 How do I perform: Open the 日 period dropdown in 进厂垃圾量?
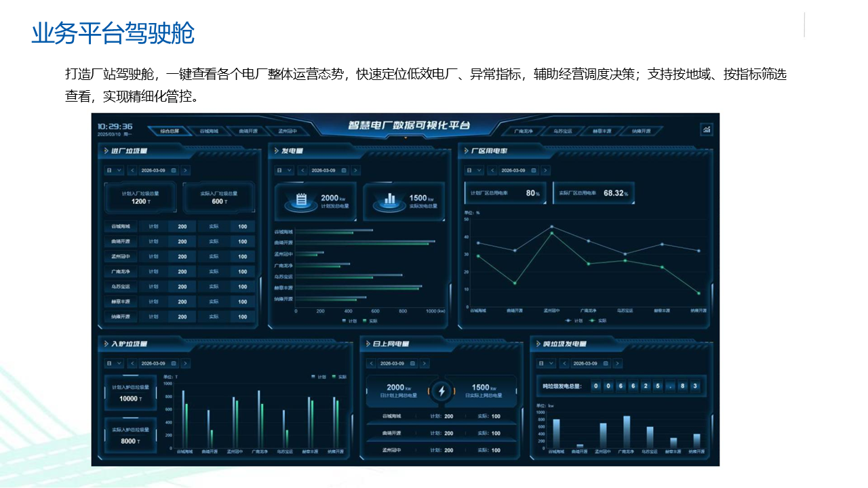coord(114,171)
